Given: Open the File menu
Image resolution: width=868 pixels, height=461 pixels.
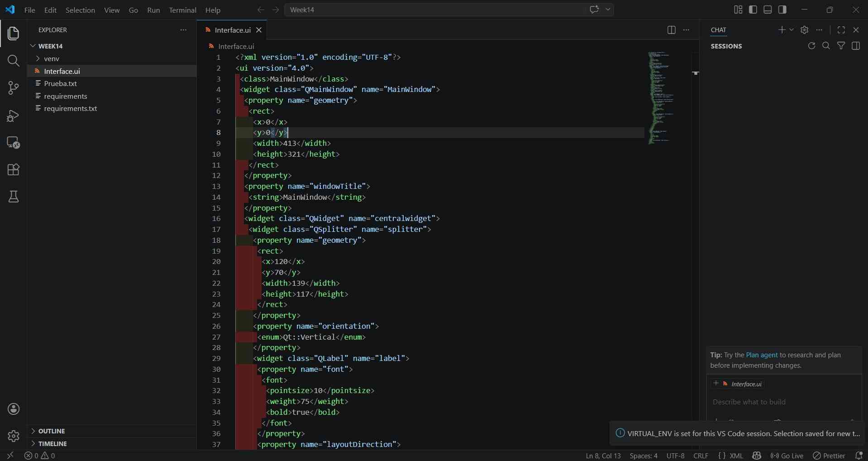Looking at the screenshot, I should (29, 10).
